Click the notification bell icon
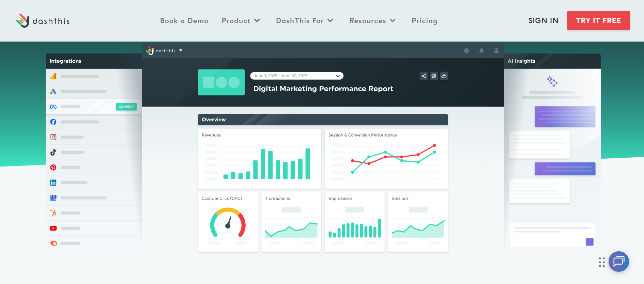The height and width of the screenshot is (284, 644). click(x=481, y=51)
